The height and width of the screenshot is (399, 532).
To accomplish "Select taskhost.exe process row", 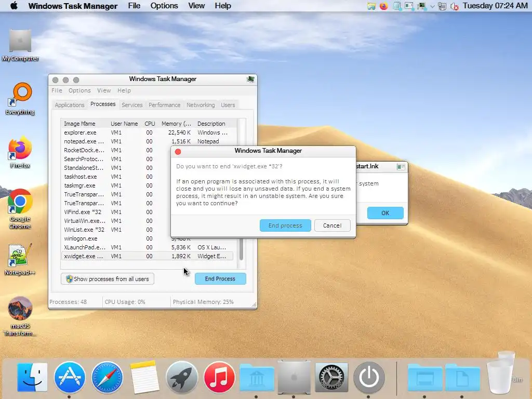I will [x=116, y=177].
